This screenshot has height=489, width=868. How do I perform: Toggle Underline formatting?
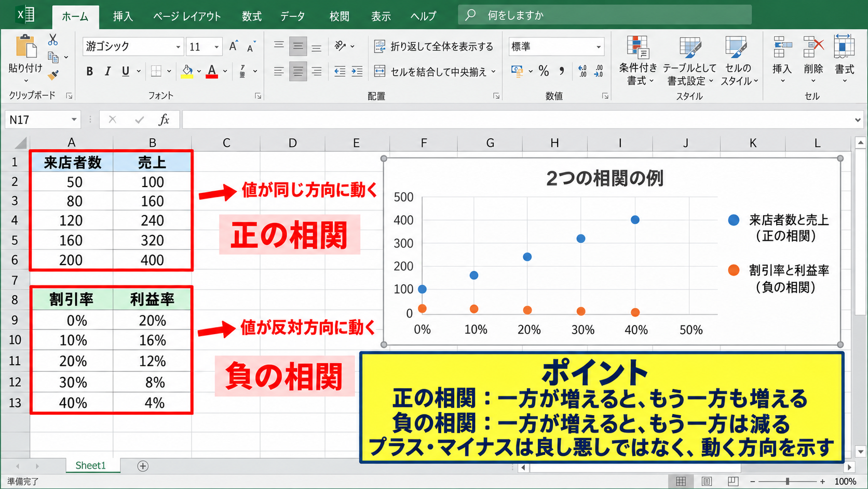125,71
